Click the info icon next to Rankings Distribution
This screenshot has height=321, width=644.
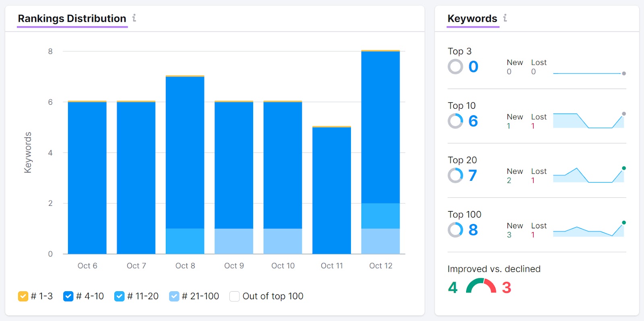pyautogui.click(x=134, y=18)
